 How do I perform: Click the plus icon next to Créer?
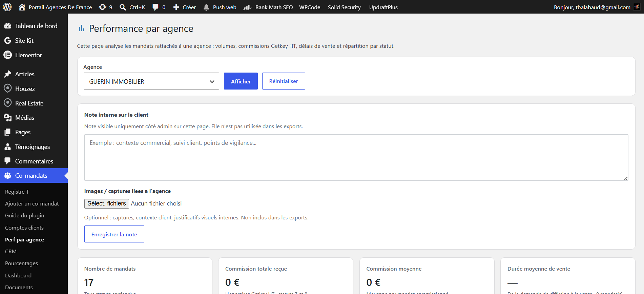click(176, 7)
